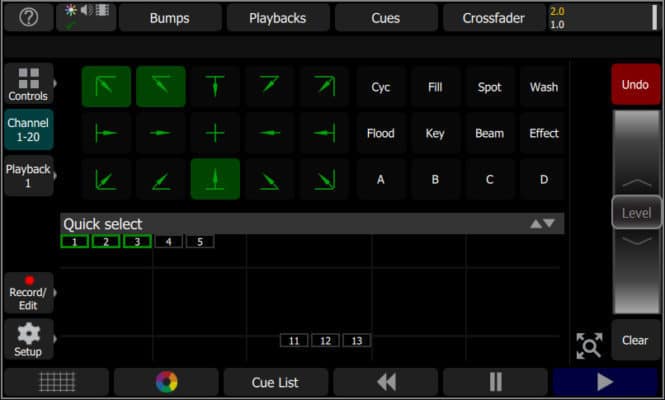Toggle the highlighted bottom-center position button
Viewport: 665px width, 400px height.
(215, 179)
